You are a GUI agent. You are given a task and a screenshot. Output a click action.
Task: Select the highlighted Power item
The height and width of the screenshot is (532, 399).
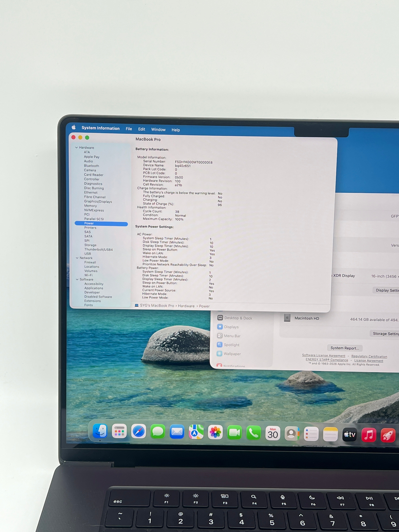tap(101, 223)
